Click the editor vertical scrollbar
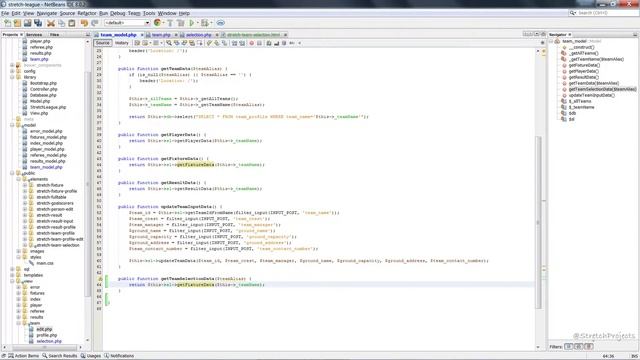Image resolution: width=640 pixels, height=360 pixels. (539, 222)
